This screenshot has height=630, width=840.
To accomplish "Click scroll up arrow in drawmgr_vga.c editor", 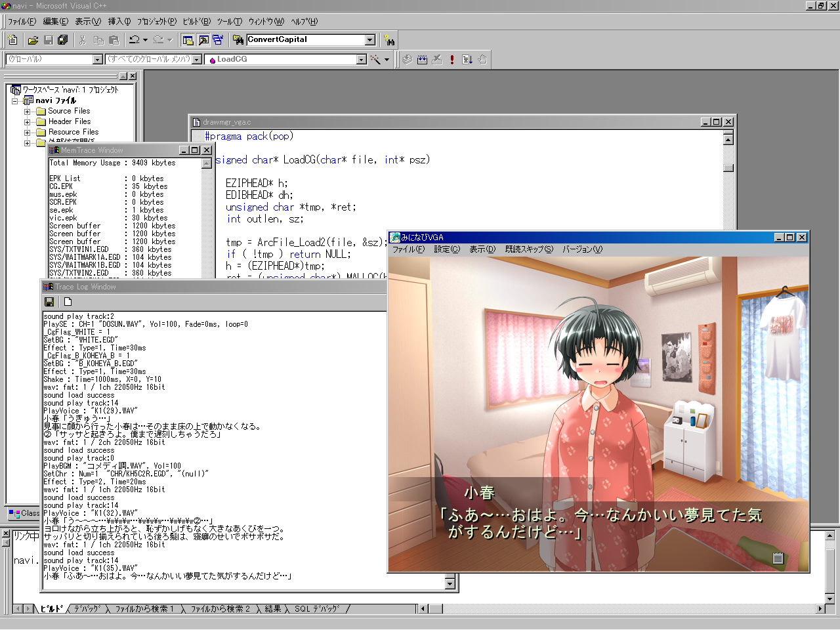I will click(x=728, y=139).
